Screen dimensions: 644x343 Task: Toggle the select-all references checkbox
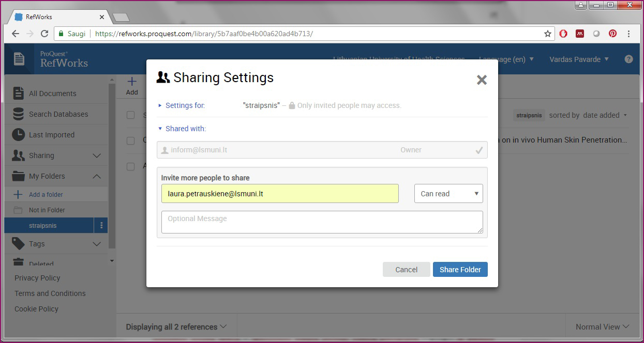click(131, 115)
